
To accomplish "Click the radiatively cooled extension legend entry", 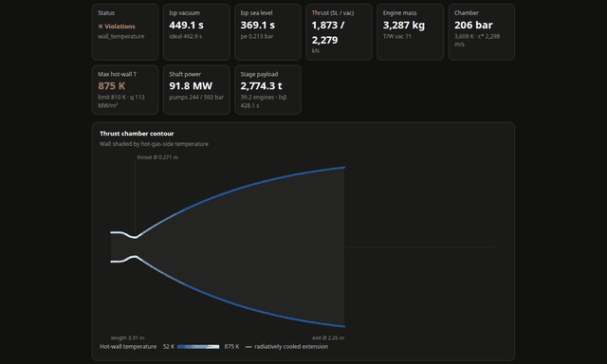I will (x=286, y=347).
